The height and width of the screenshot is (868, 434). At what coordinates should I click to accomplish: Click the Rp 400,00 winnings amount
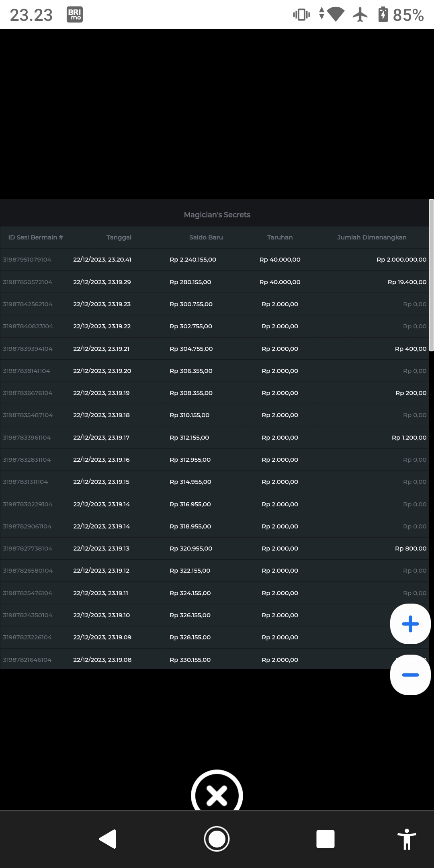[411, 349]
